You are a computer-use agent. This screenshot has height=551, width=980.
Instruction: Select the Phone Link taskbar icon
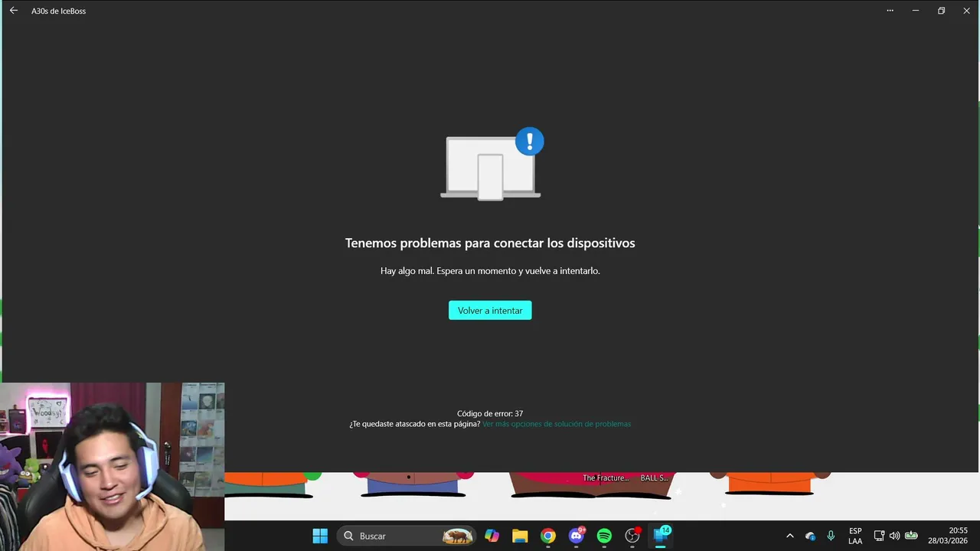[x=661, y=536]
